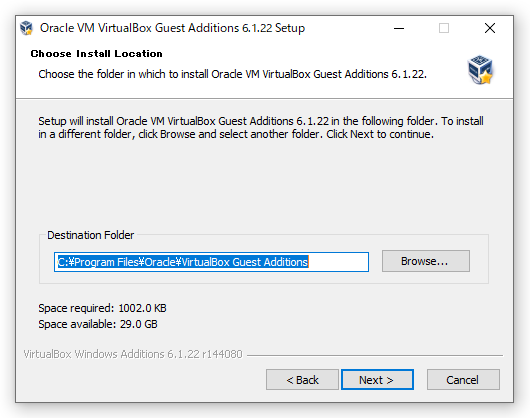The width and height of the screenshot is (530, 418).
Task: Close the setup window with X
Action: [x=489, y=28]
